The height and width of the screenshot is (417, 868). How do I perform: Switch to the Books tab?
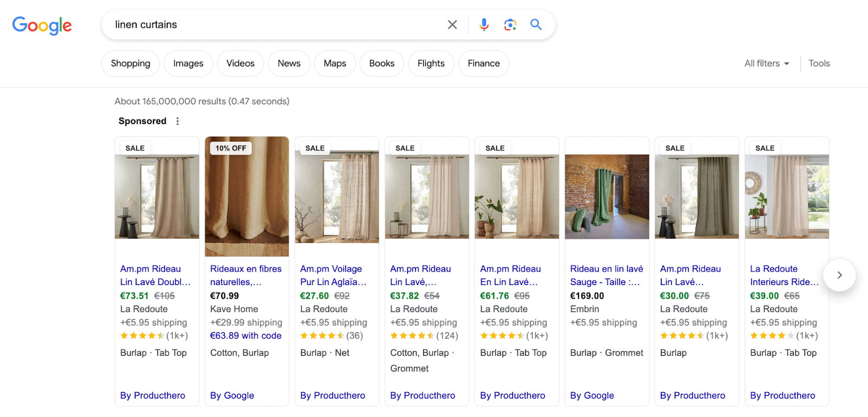[x=382, y=64]
